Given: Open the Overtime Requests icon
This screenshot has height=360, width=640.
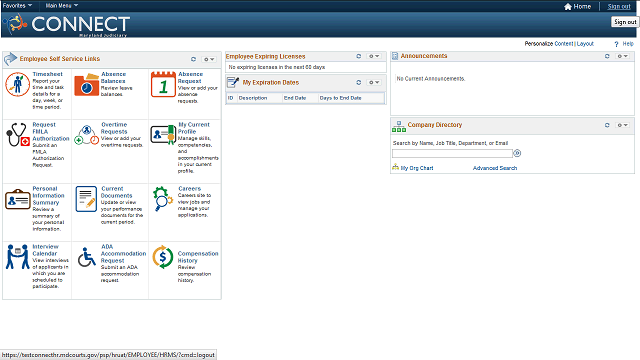Looking at the screenshot, I should (87, 135).
